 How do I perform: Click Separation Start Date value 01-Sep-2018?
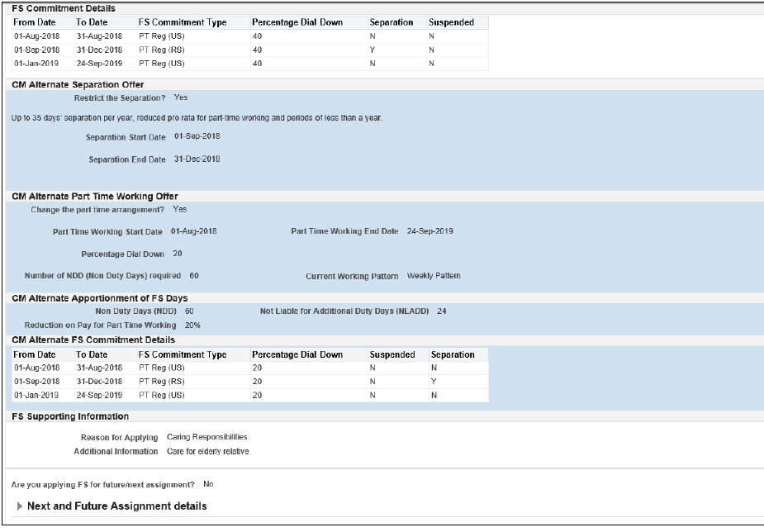(x=197, y=136)
